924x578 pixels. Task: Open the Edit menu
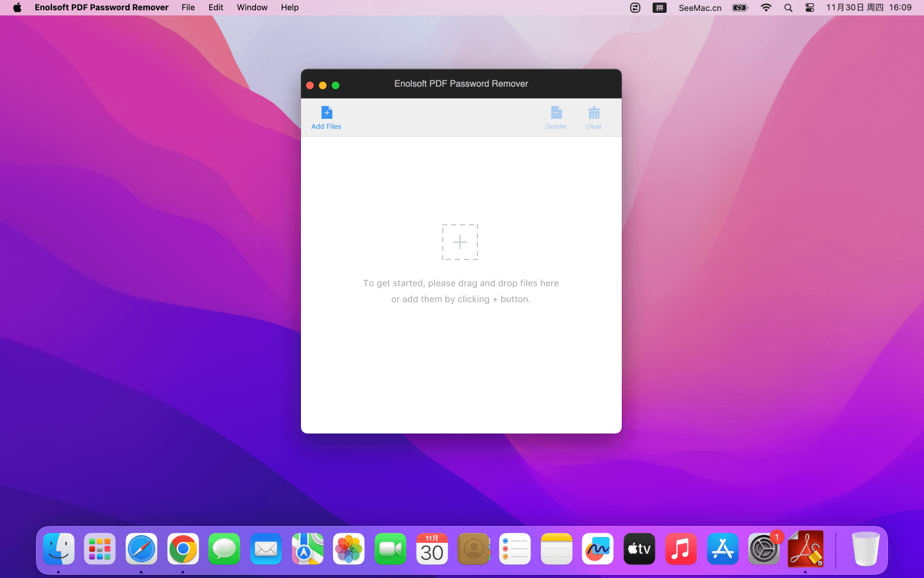pyautogui.click(x=216, y=8)
